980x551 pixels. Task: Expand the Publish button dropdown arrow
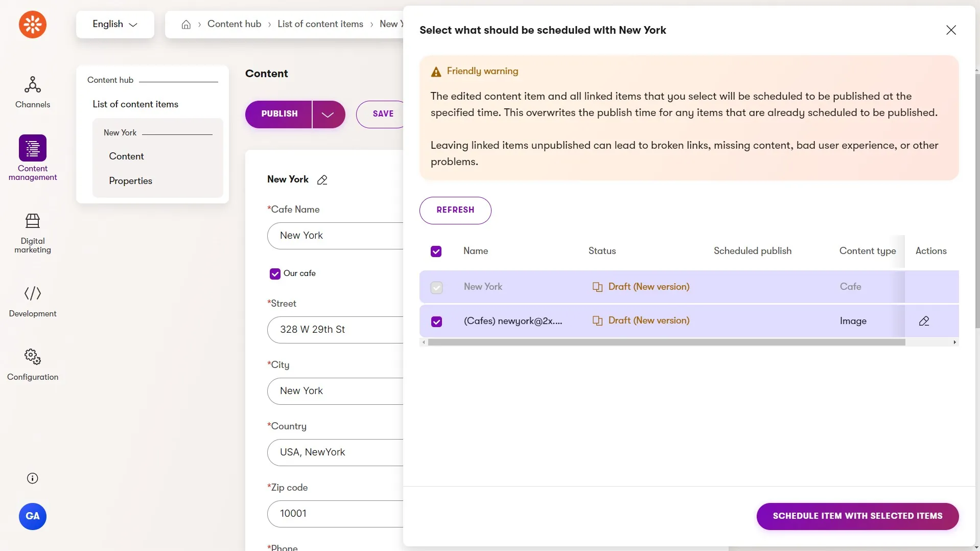coord(328,114)
